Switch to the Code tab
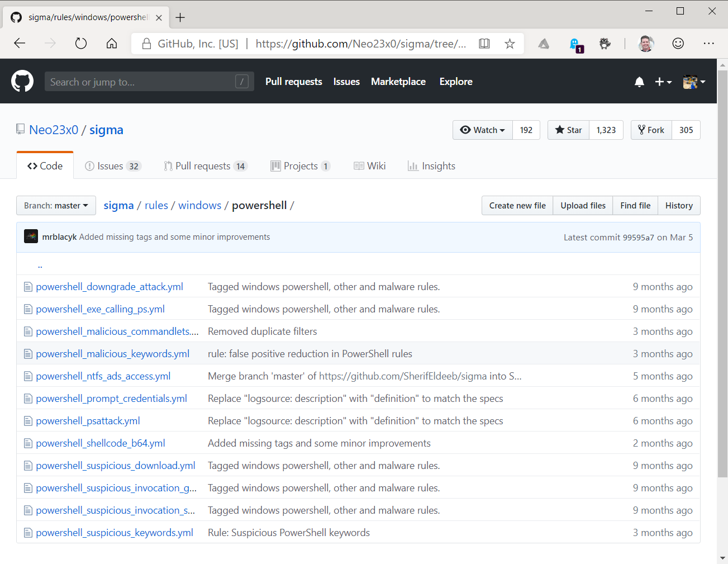The height and width of the screenshot is (564, 728). point(45,166)
